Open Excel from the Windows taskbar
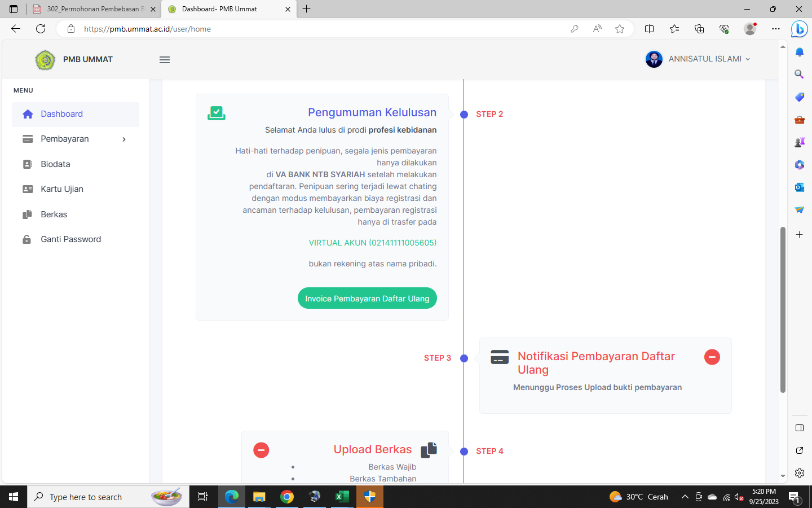This screenshot has height=508, width=812. coord(342,497)
